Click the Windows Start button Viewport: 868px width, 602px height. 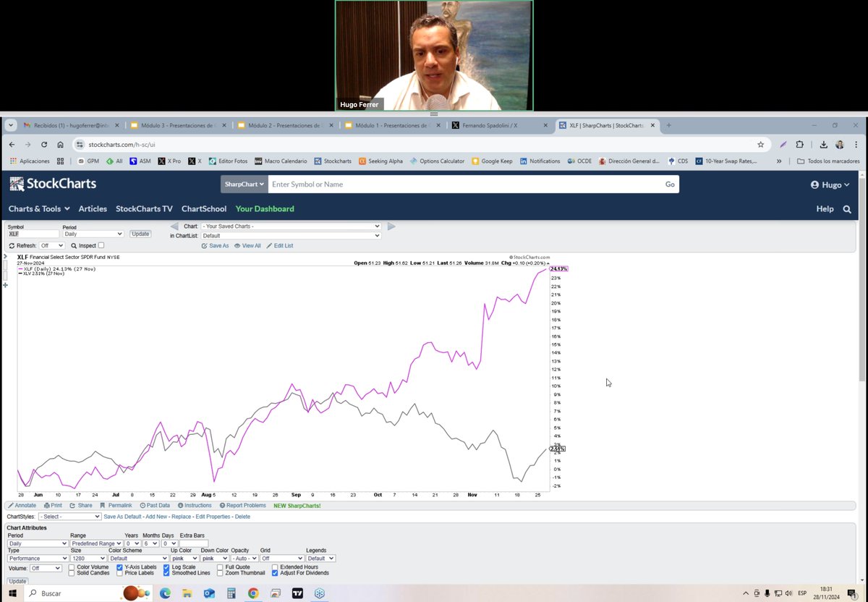(12, 593)
